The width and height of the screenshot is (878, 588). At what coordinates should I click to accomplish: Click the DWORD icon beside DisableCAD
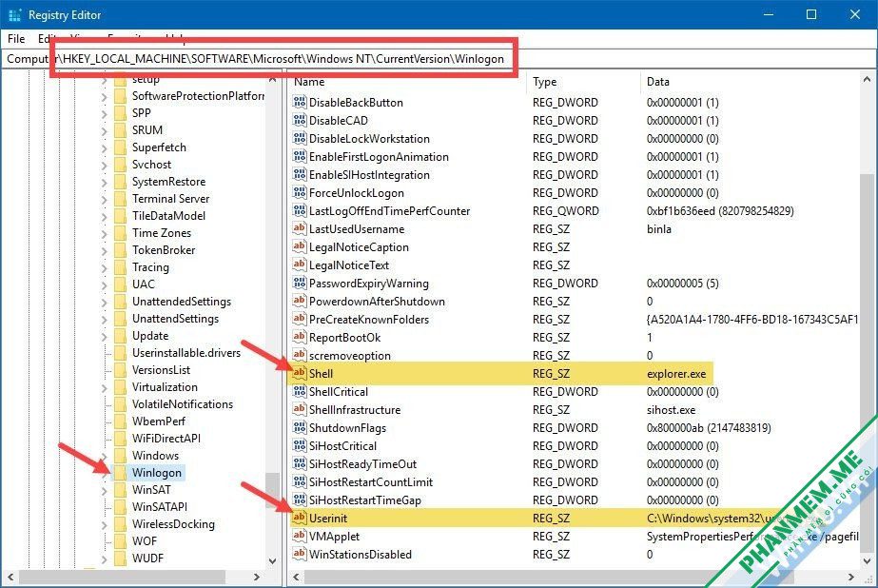coord(300,120)
